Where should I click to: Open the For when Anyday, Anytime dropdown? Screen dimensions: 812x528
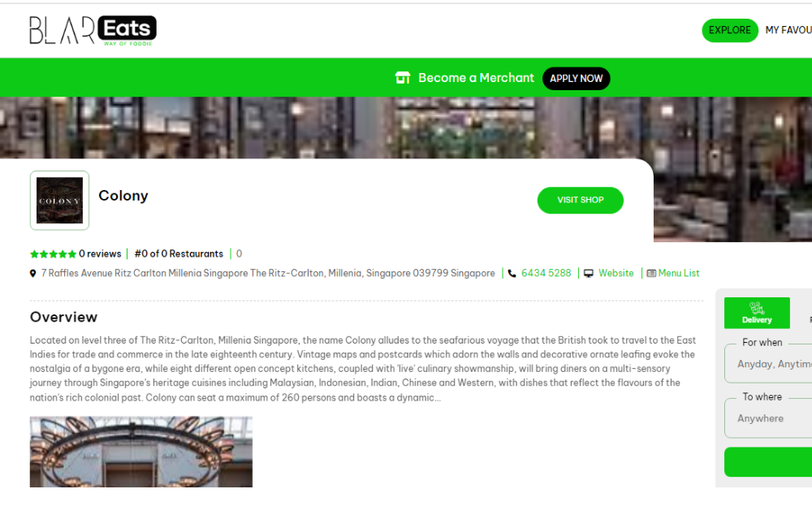768,363
